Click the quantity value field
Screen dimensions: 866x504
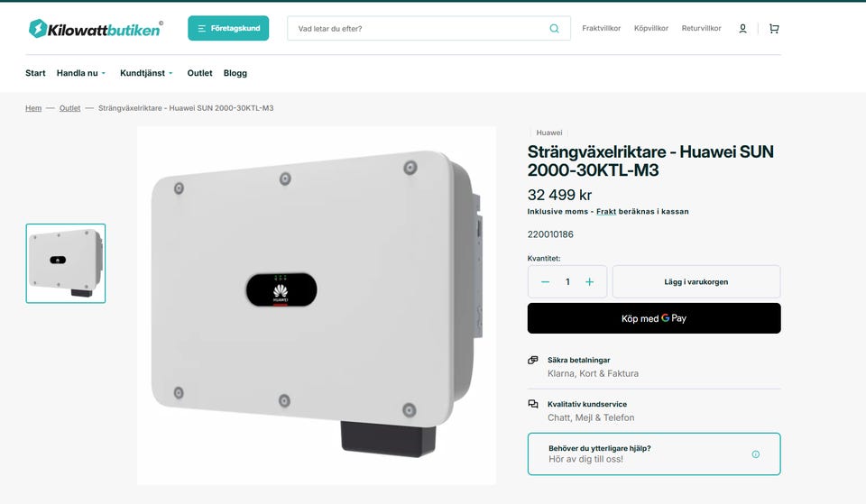point(567,282)
